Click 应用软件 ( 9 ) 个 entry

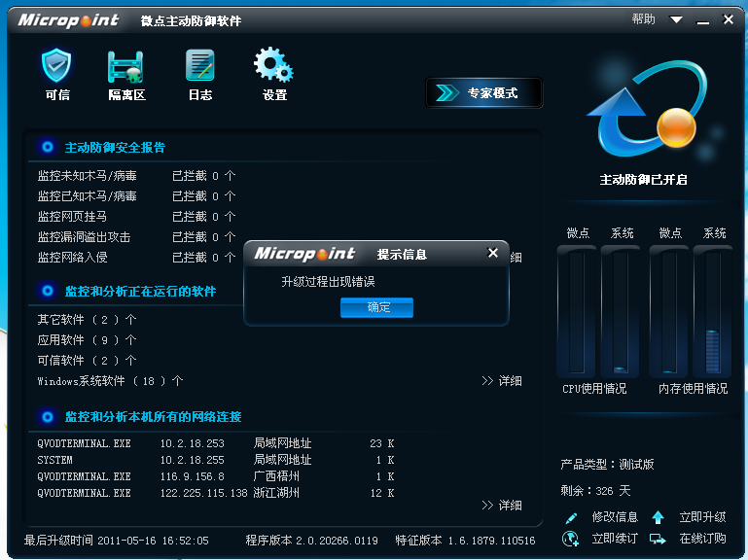(87, 340)
